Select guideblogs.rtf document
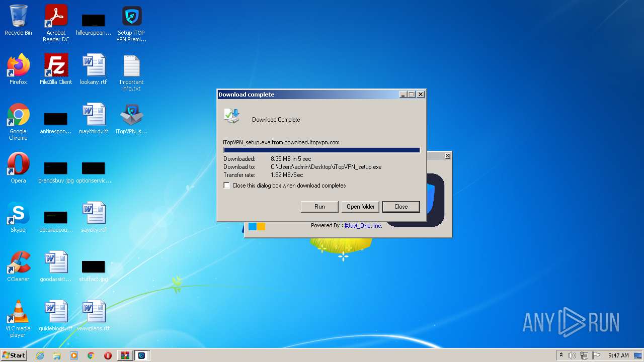Screen dimensions: 644x362 click(x=56, y=316)
